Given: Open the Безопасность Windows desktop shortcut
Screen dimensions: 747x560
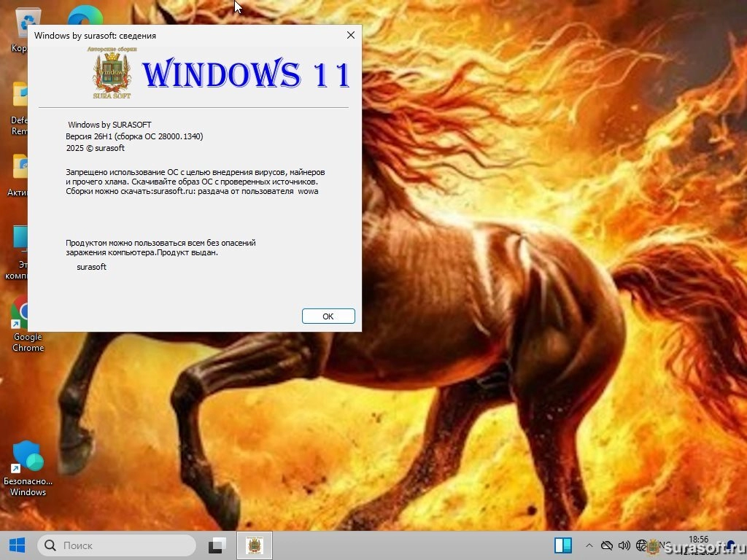Looking at the screenshot, I should point(28,468).
